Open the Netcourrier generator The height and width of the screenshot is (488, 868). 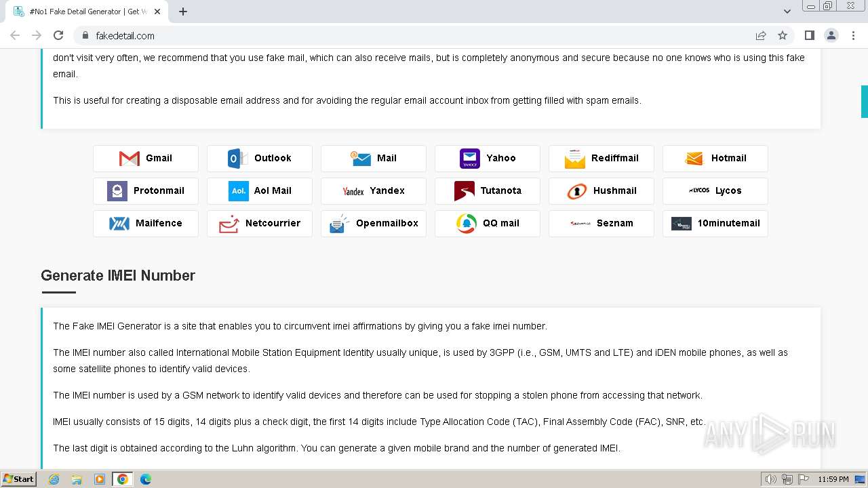tap(260, 223)
